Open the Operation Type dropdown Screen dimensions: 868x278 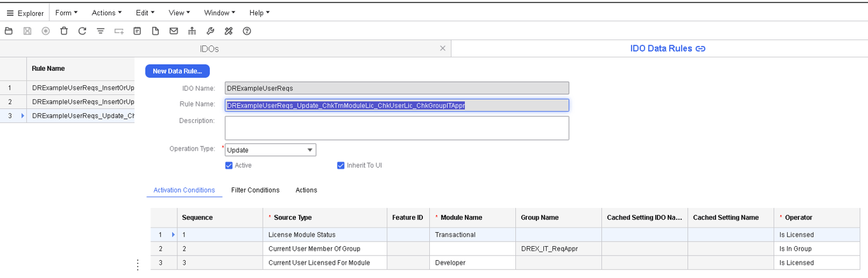pos(311,150)
